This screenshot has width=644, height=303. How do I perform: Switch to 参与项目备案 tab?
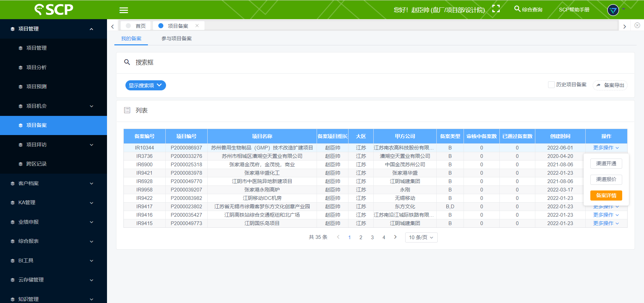tap(176, 38)
